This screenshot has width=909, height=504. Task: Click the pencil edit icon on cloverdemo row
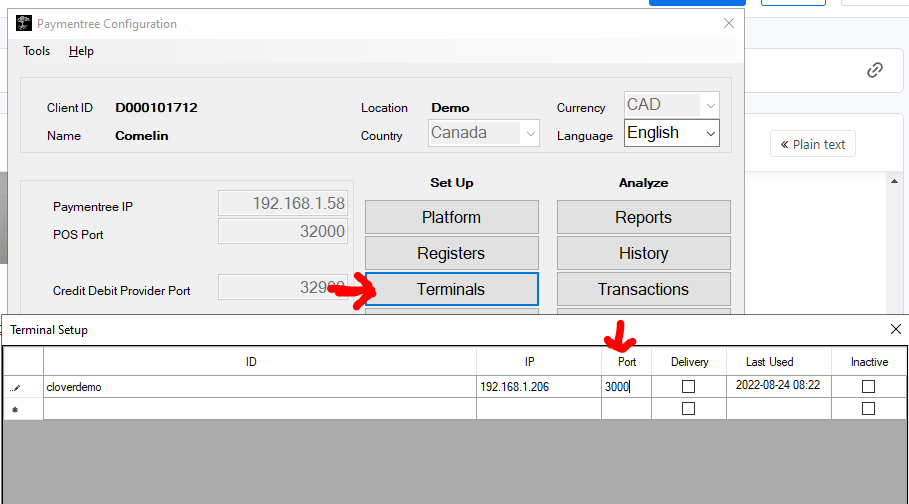(16, 387)
